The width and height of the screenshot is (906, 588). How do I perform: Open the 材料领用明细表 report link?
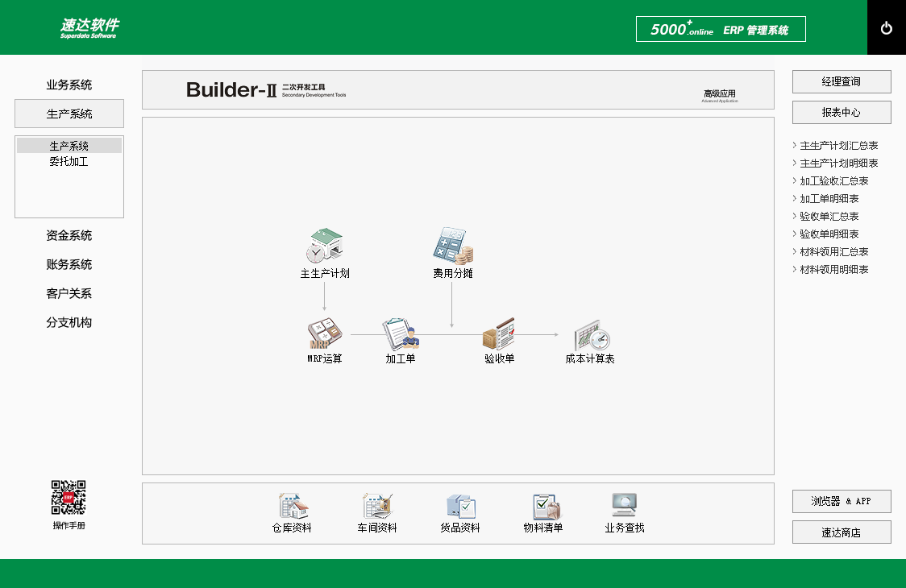[x=833, y=270]
